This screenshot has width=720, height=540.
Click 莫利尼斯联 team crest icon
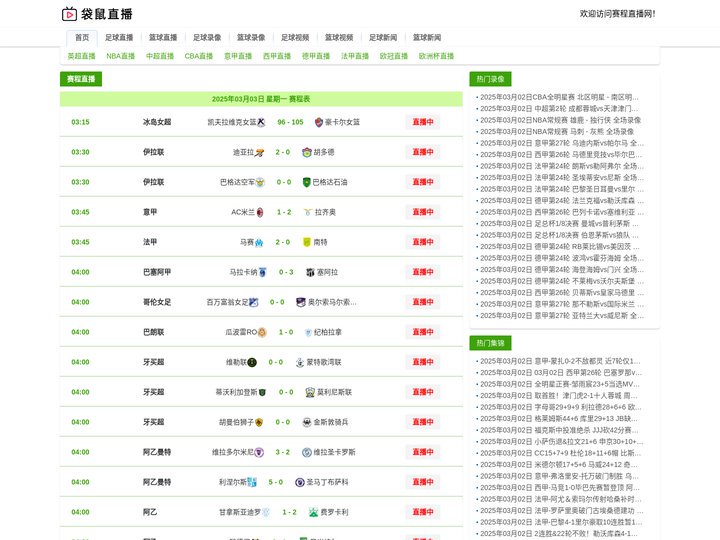(310, 392)
